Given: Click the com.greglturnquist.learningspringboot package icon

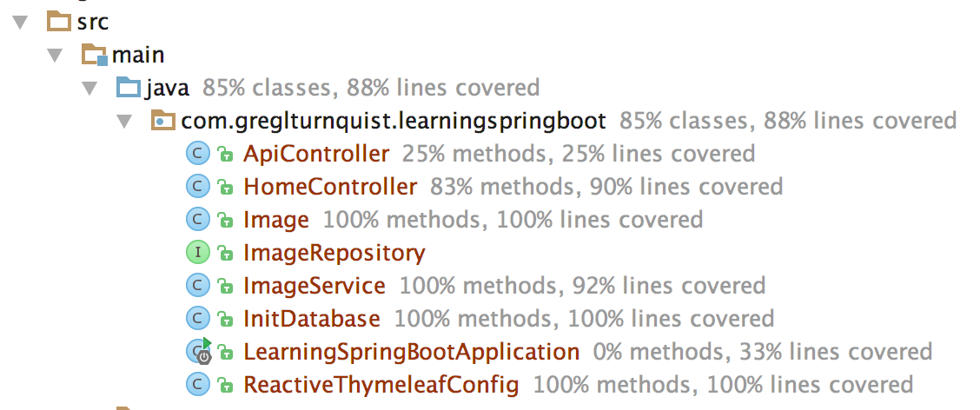Looking at the screenshot, I should [163, 121].
